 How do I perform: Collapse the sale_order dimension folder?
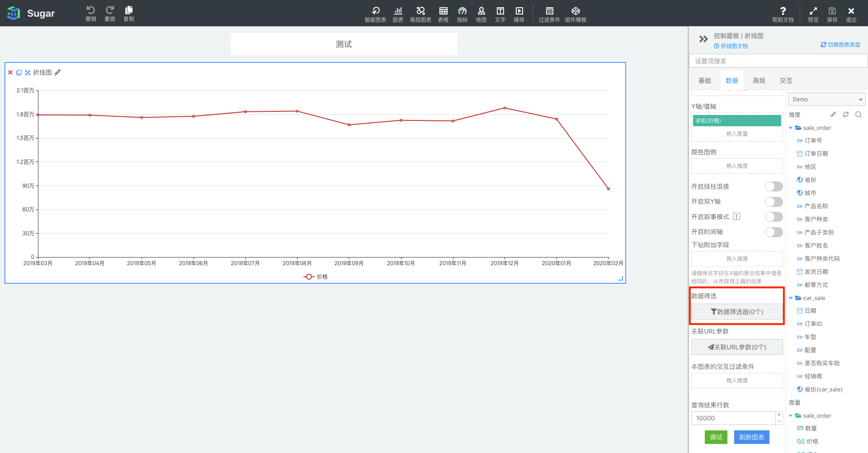(791, 128)
